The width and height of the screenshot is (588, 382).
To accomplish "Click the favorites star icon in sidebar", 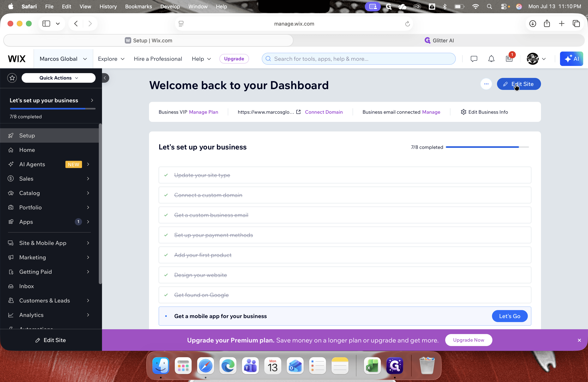I will coord(12,78).
